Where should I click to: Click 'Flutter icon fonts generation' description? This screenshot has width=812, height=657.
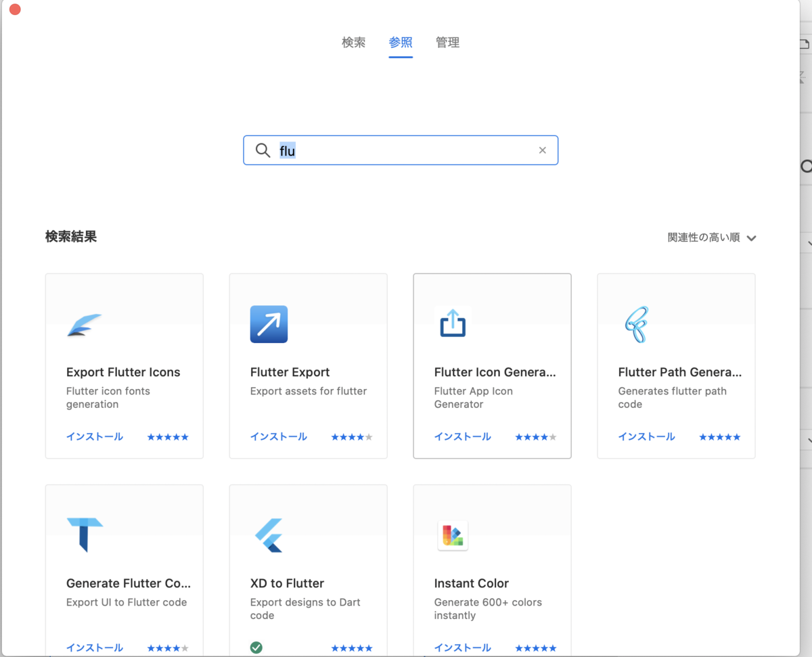click(108, 398)
